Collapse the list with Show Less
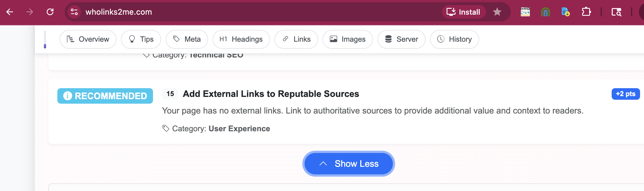 tap(349, 164)
